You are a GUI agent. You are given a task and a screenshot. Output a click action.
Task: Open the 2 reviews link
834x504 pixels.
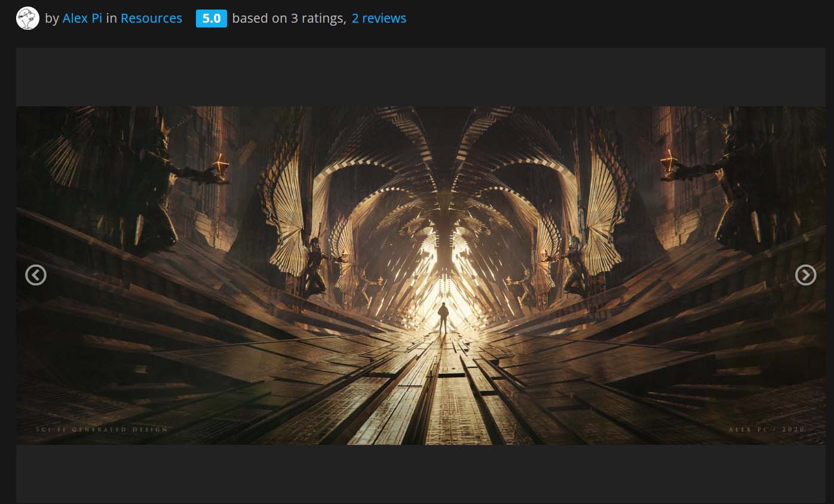click(379, 19)
